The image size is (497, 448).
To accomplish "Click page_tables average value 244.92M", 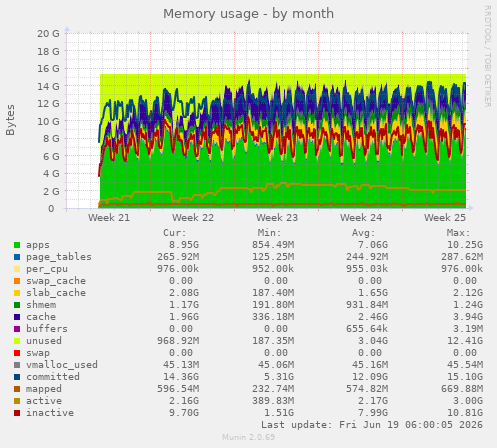I will (367, 257).
